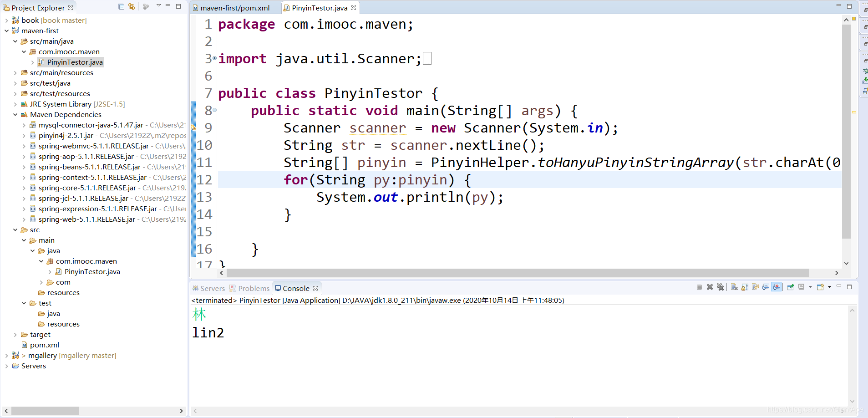Expand JRE System Library node
The image size is (868, 418).
(x=15, y=104)
